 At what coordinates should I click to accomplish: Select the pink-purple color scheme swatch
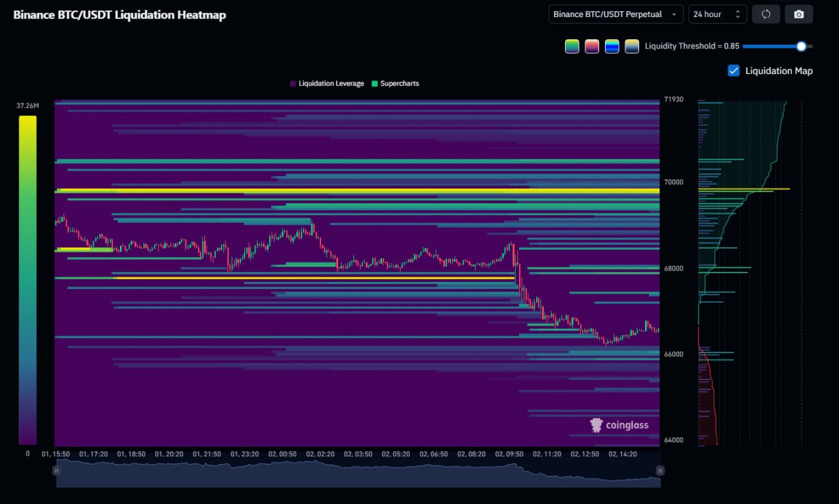(592, 47)
